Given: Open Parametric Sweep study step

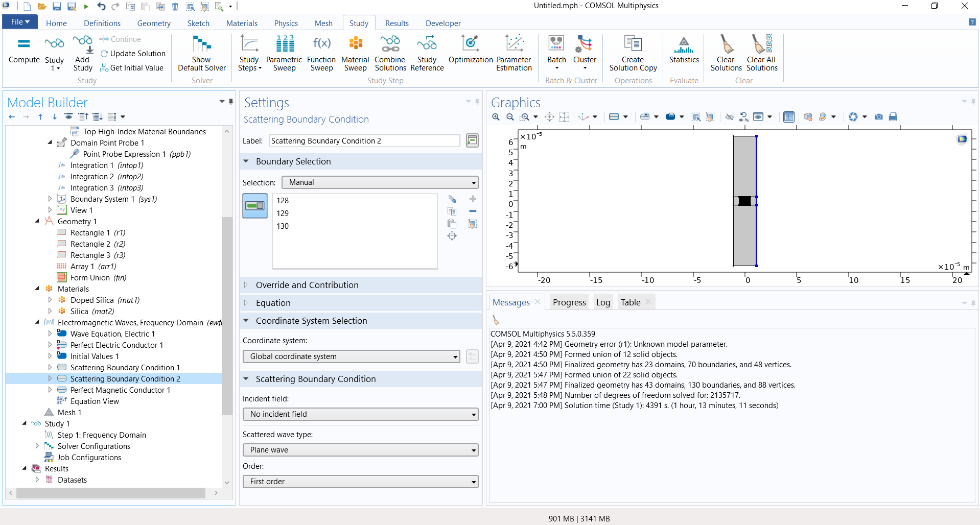Looking at the screenshot, I should click(x=284, y=53).
